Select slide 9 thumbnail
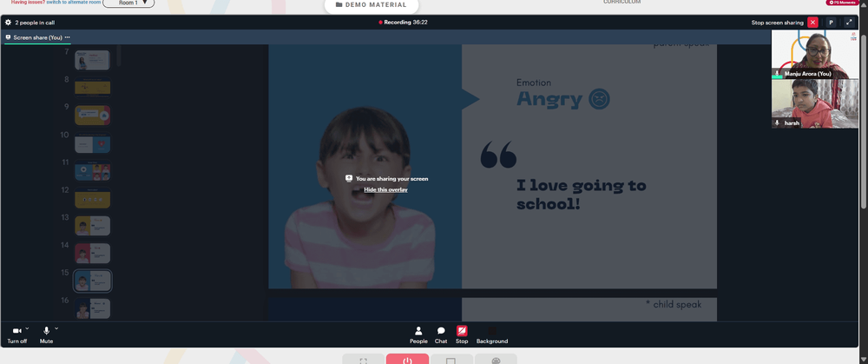Image resolution: width=868 pixels, height=364 pixels. click(93, 116)
